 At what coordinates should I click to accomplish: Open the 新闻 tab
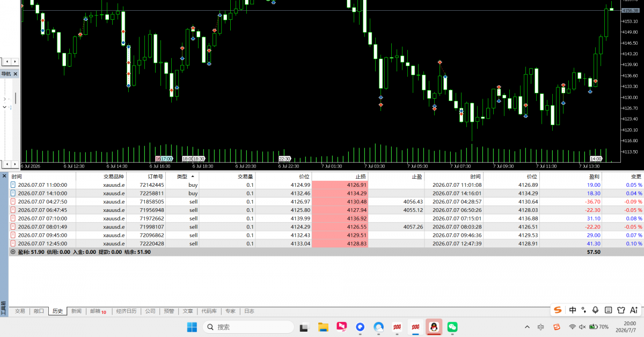point(76,311)
